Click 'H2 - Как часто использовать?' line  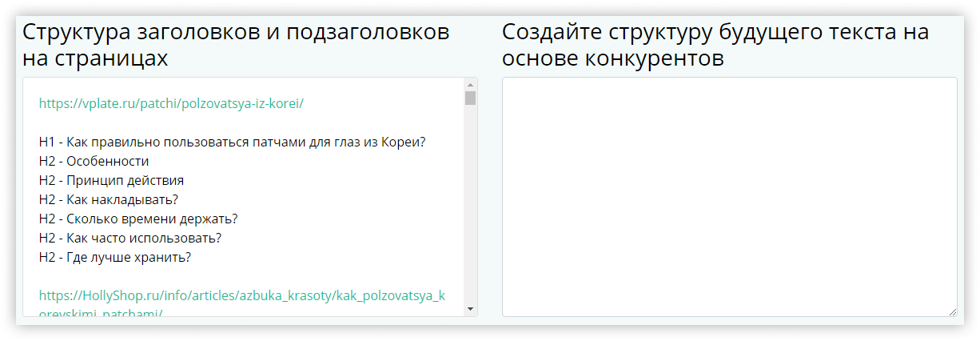click(x=130, y=238)
